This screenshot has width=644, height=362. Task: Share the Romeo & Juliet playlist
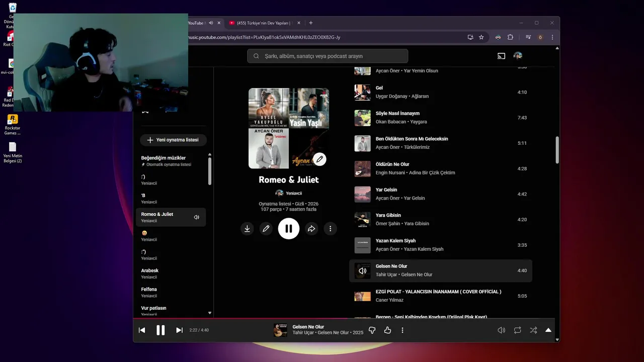pyautogui.click(x=311, y=229)
